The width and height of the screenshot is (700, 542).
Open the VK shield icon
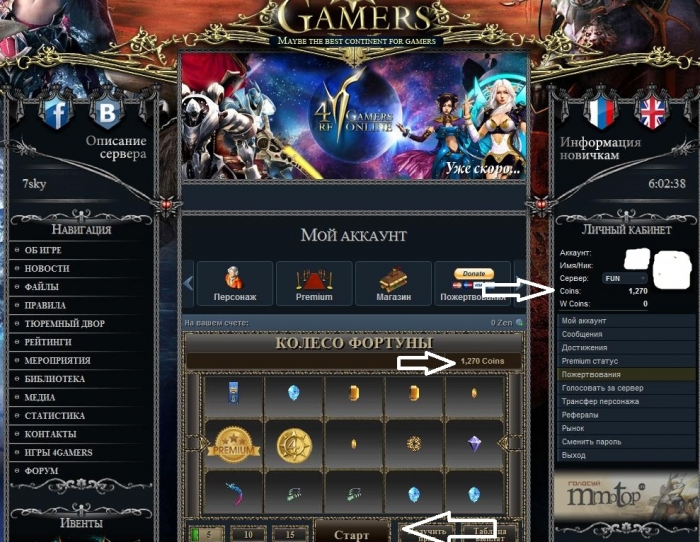click(107, 112)
